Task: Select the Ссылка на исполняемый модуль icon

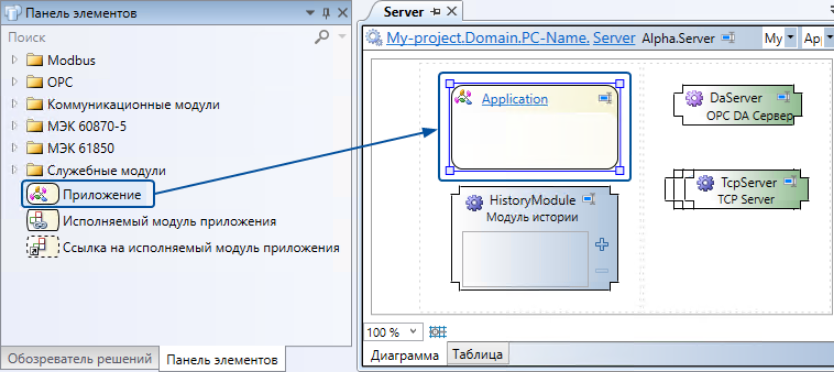Action: tap(42, 247)
